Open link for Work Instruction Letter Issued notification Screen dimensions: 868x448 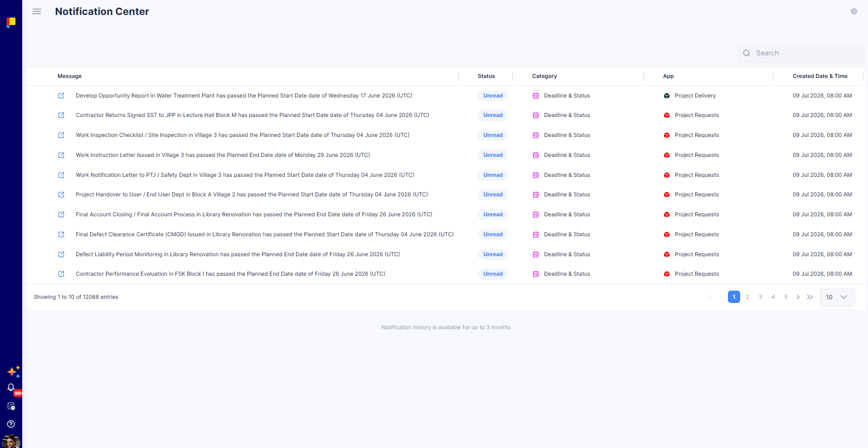[x=61, y=155]
